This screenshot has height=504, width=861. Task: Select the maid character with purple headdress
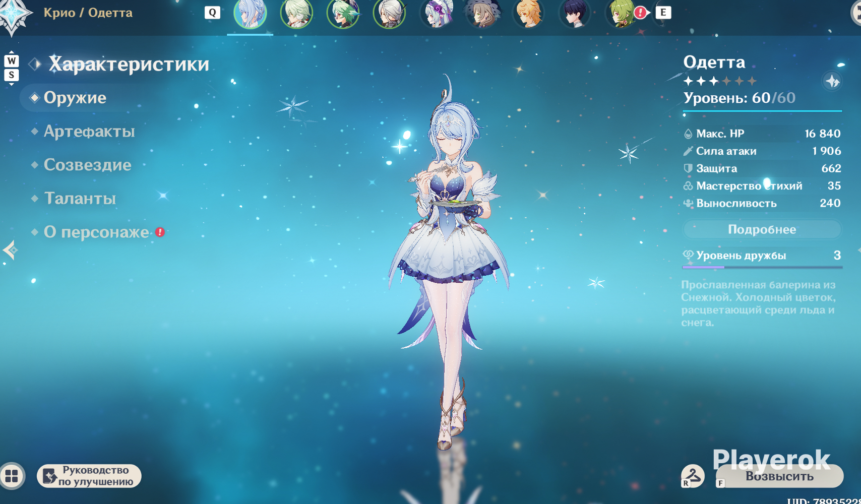[436, 14]
